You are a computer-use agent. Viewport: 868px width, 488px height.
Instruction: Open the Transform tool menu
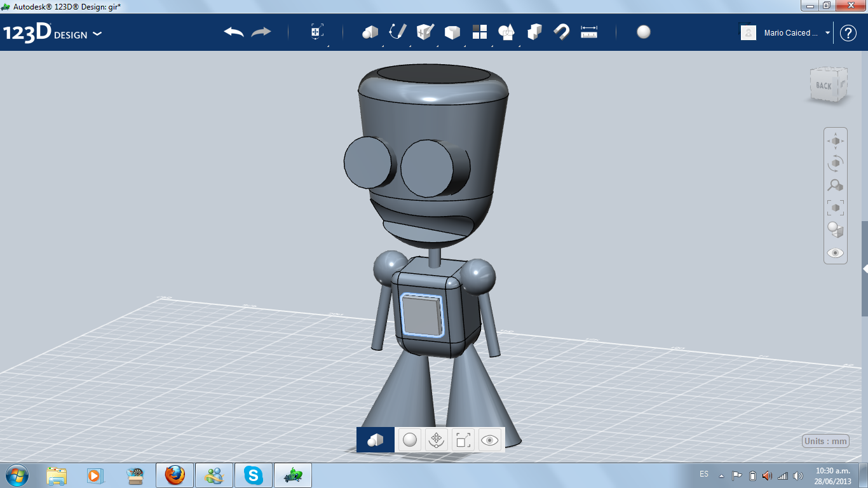click(317, 32)
